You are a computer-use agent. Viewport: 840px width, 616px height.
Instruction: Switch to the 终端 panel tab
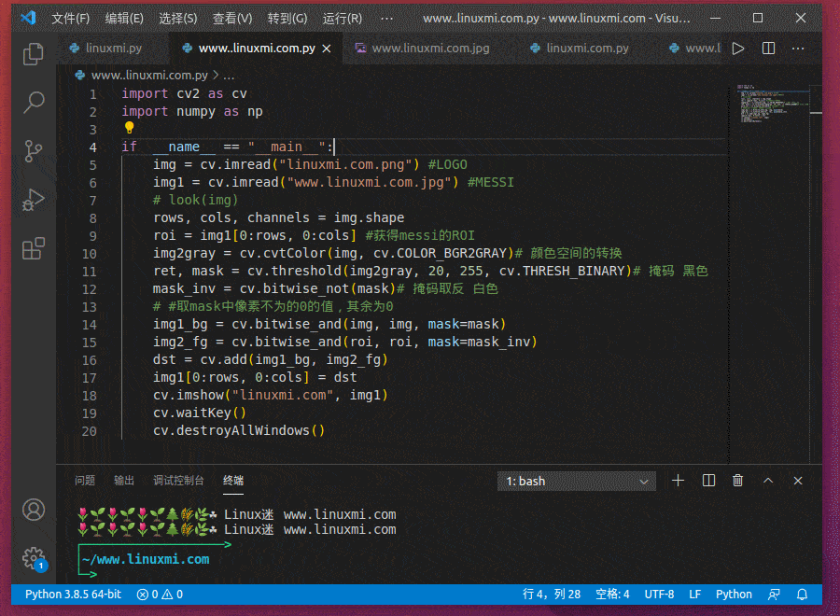pos(231,480)
